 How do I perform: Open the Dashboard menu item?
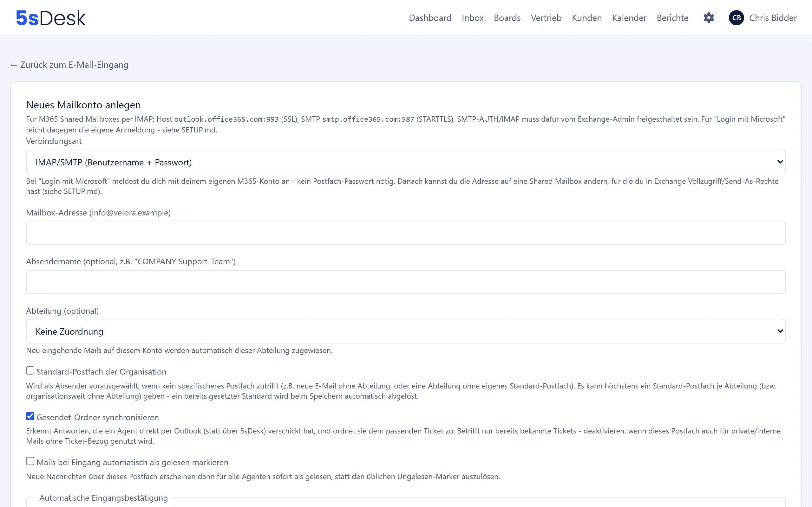[430, 18]
